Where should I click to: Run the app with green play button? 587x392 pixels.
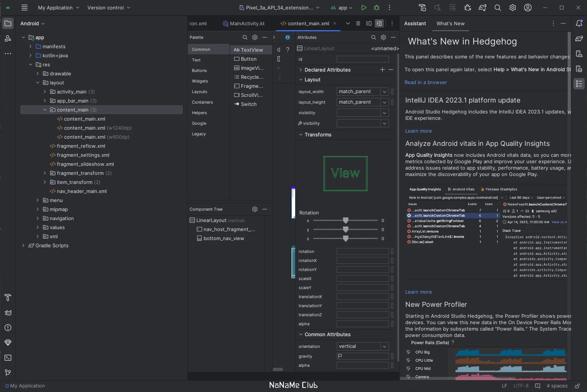[x=363, y=8]
